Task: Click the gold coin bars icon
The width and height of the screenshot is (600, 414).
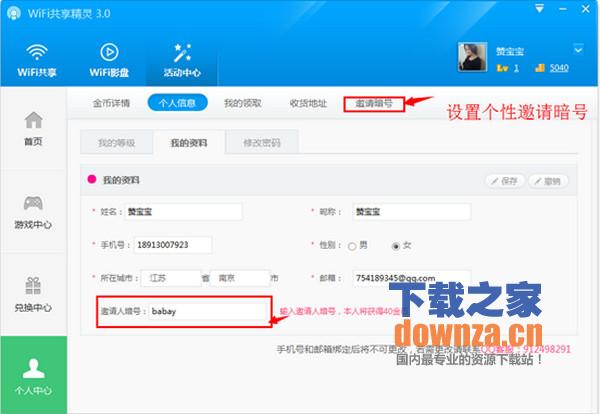Action: 540,68
